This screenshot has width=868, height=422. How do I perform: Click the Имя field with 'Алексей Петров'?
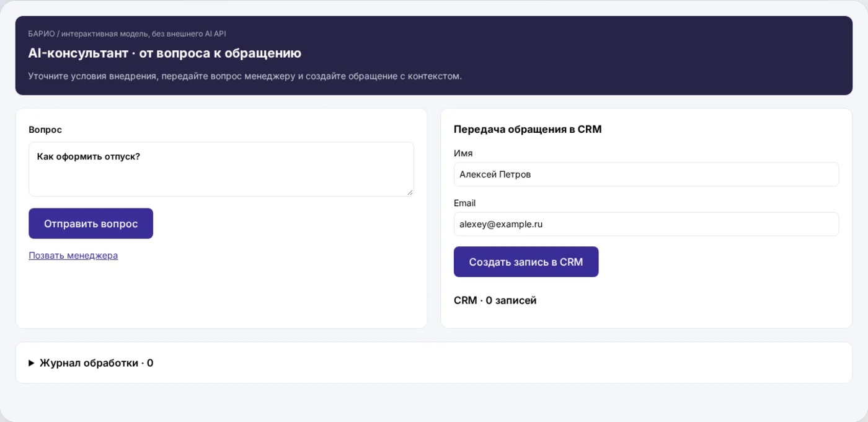click(x=646, y=174)
